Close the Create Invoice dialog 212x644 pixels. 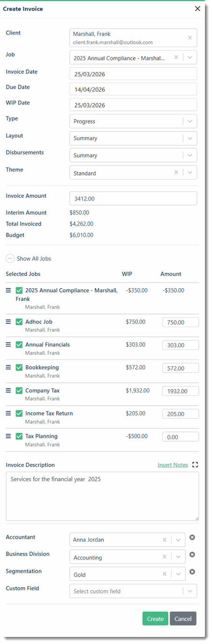(x=197, y=8)
